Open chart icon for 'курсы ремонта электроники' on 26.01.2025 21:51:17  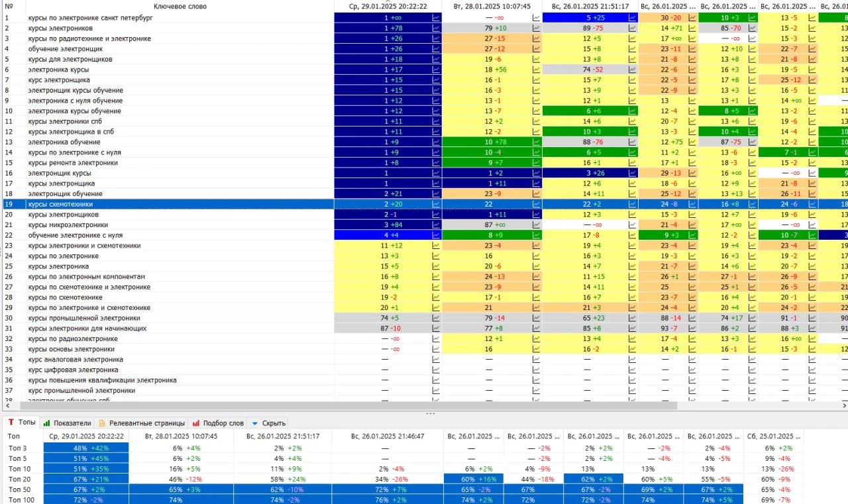point(632,163)
